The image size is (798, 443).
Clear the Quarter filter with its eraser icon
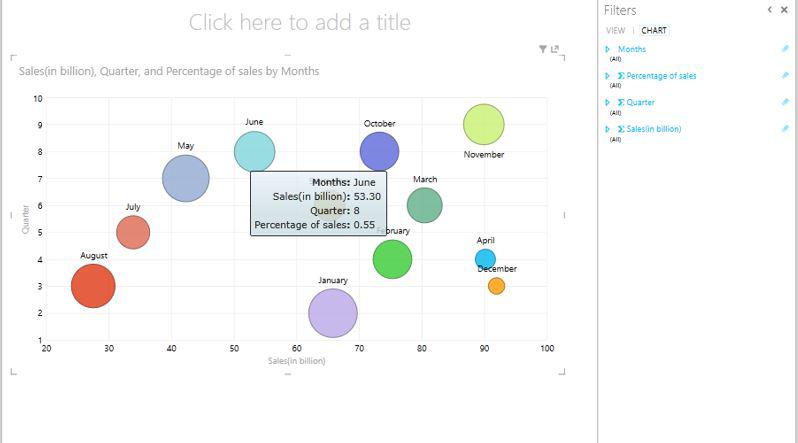[x=785, y=102]
